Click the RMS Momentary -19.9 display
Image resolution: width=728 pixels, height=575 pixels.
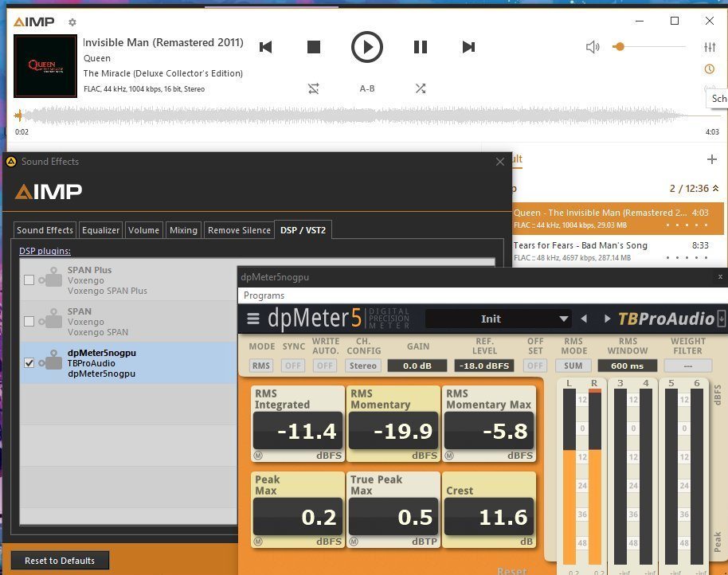pyautogui.click(x=393, y=431)
